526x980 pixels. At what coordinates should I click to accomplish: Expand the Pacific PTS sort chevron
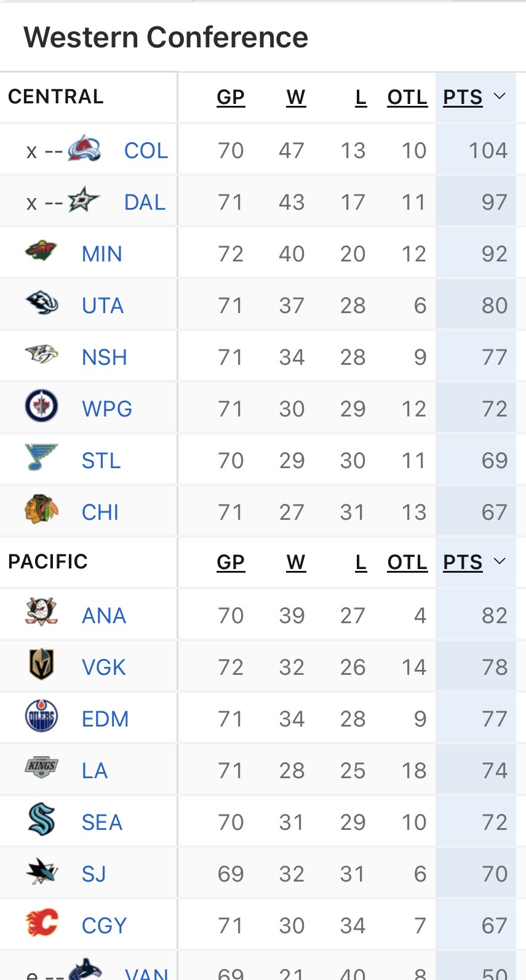point(500,562)
